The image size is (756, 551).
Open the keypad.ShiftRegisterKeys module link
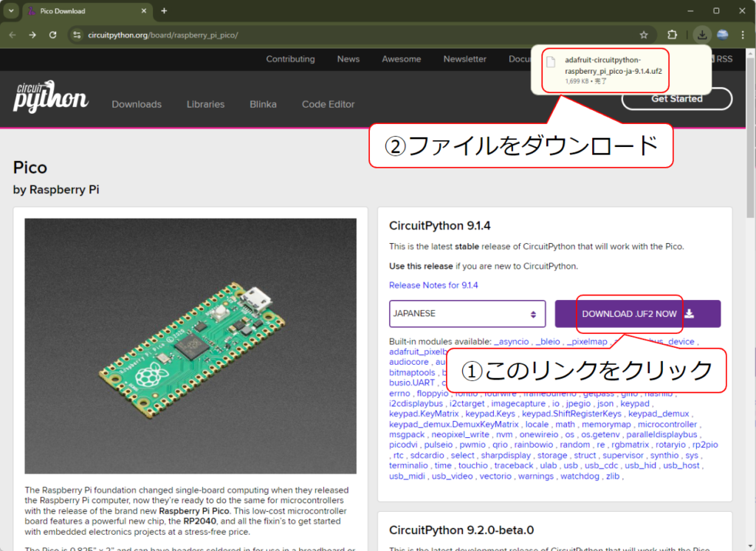[x=571, y=414]
